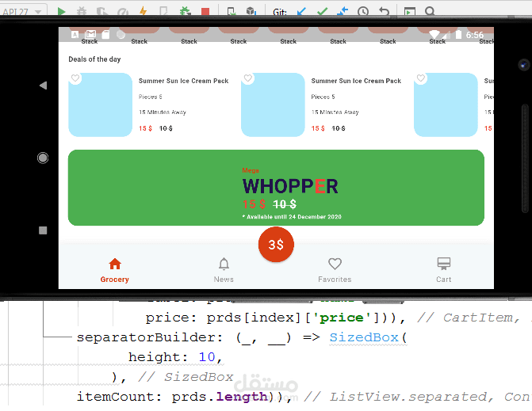Select the Cart tab

click(x=443, y=270)
